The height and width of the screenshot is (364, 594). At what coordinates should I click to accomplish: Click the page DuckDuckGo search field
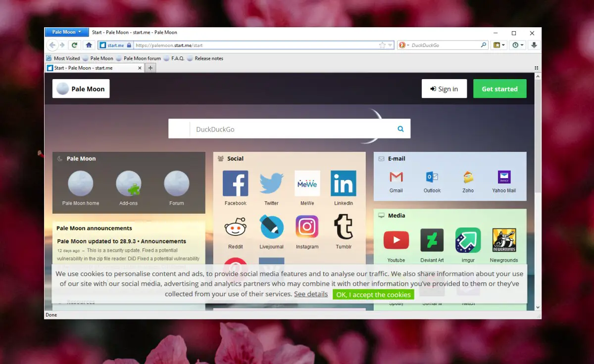click(x=290, y=129)
